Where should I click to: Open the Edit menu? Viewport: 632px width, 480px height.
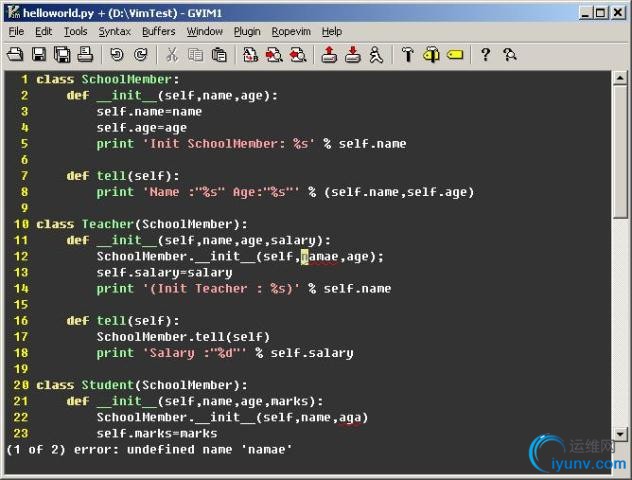coord(44,31)
